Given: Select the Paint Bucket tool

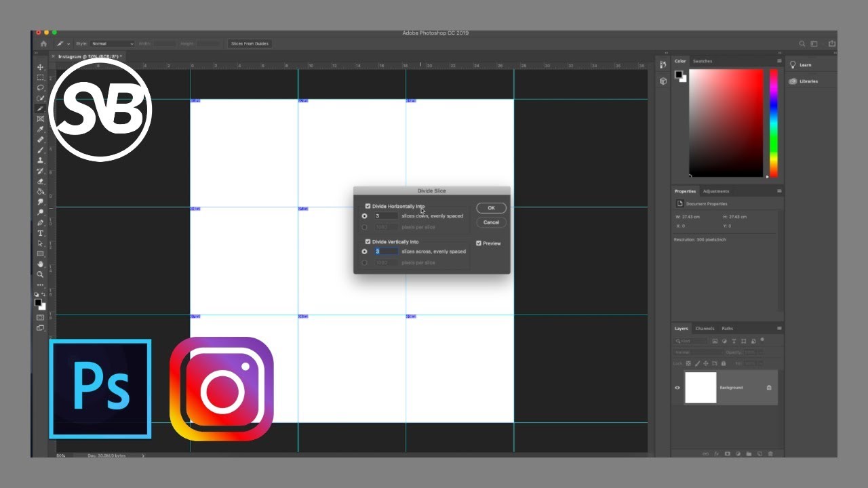Looking at the screenshot, I should [x=41, y=192].
